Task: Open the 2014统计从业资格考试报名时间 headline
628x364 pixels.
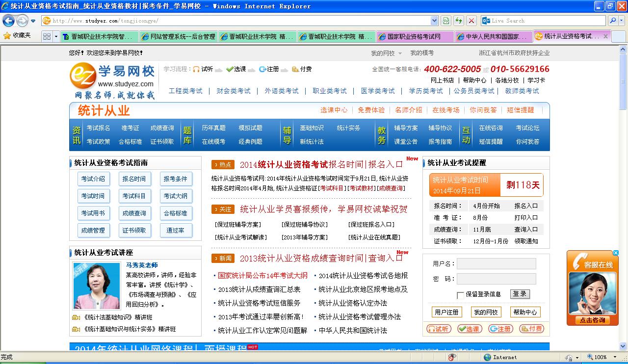Action: (x=321, y=165)
